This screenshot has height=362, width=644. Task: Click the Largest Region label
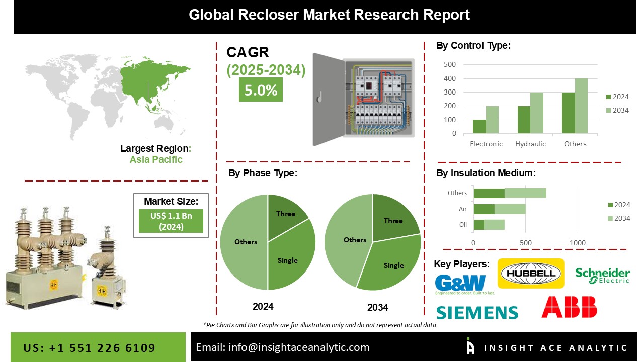[156, 148]
